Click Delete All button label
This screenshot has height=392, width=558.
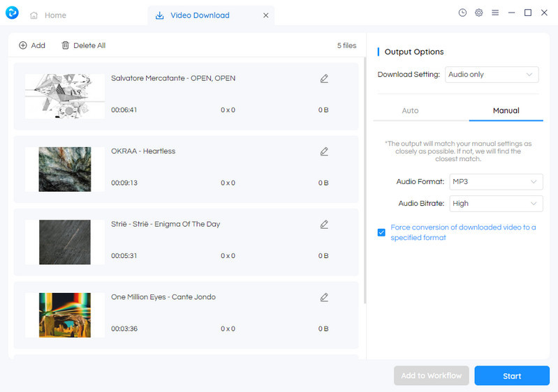89,45
